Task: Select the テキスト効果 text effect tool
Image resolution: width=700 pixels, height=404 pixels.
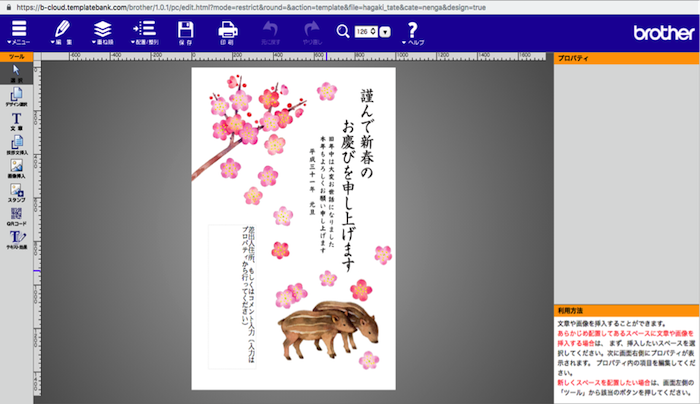Action: click(17, 240)
